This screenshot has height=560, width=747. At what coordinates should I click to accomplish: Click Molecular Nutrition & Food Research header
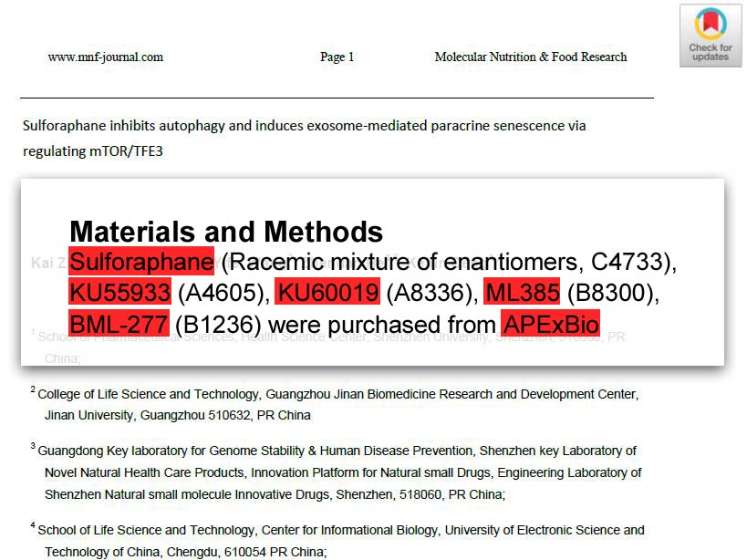click(x=530, y=57)
